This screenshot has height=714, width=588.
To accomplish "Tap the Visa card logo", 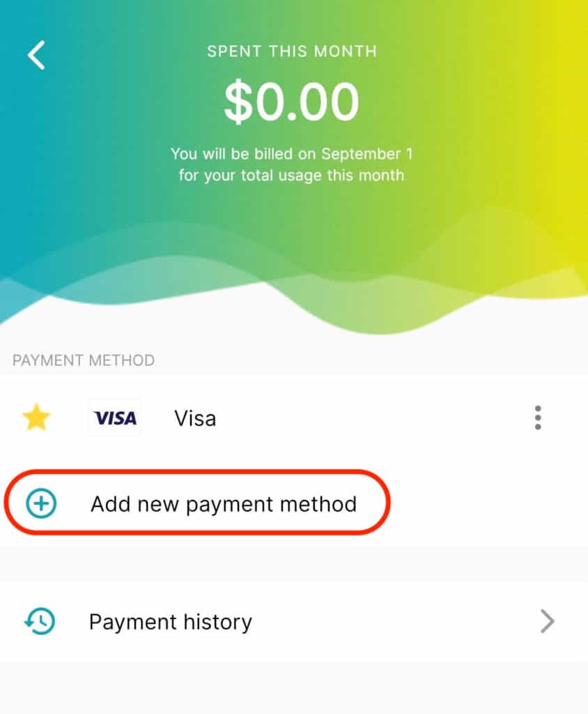I will pyautogui.click(x=115, y=418).
